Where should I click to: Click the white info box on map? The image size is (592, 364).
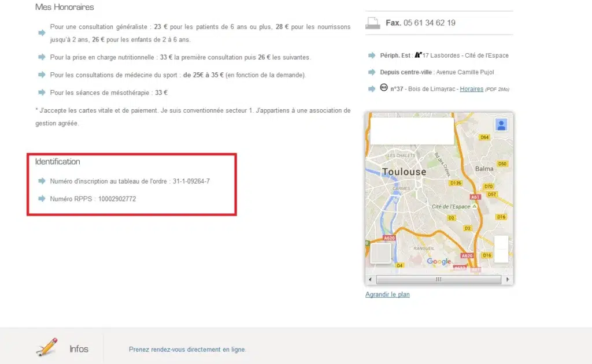pos(412,131)
